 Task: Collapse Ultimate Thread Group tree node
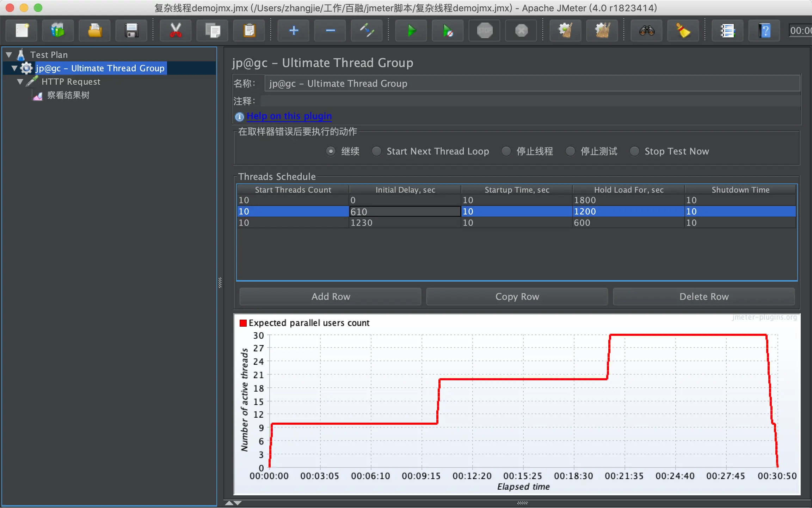pyautogui.click(x=14, y=68)
